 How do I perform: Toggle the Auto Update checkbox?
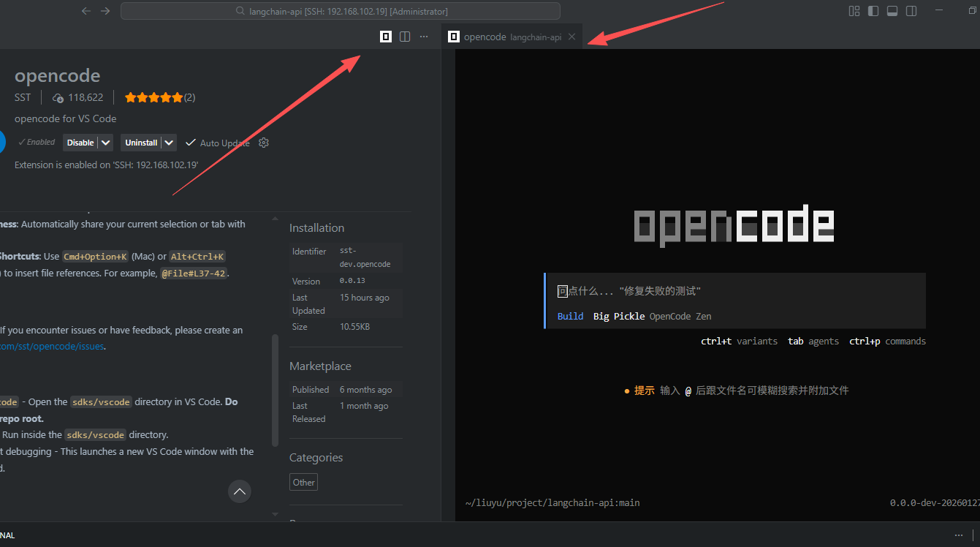click(191, 143)
